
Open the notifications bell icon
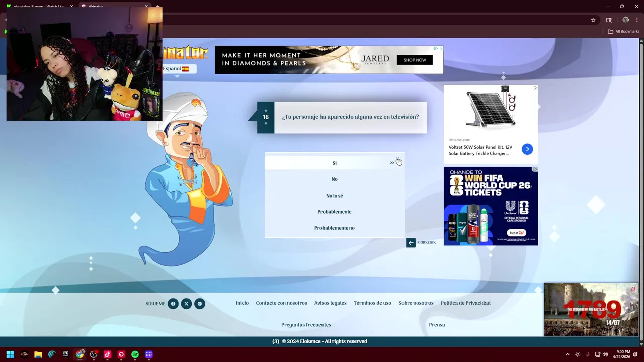pos(636,354)
